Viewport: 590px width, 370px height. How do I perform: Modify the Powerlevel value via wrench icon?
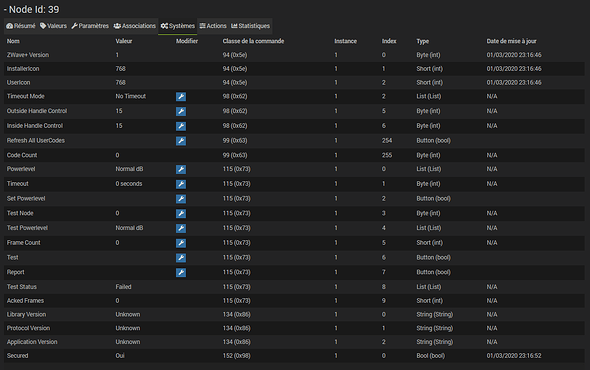point(181,169)
